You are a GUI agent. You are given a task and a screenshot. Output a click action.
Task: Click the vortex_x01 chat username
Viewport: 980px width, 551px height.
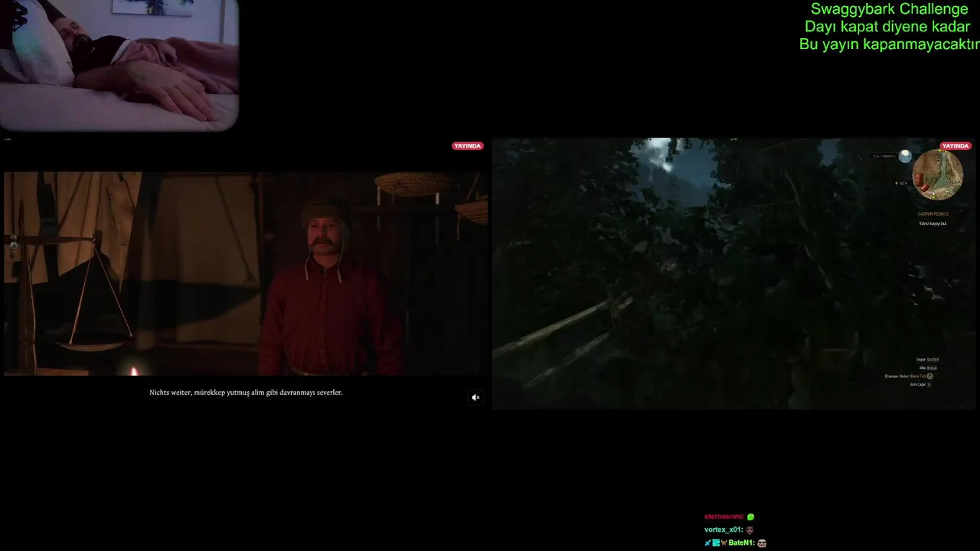[724, 530]
